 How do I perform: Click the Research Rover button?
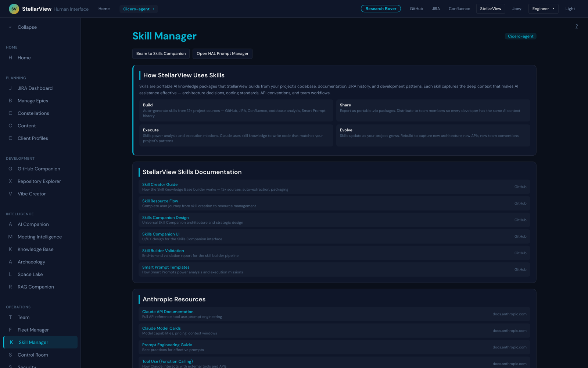381,9
